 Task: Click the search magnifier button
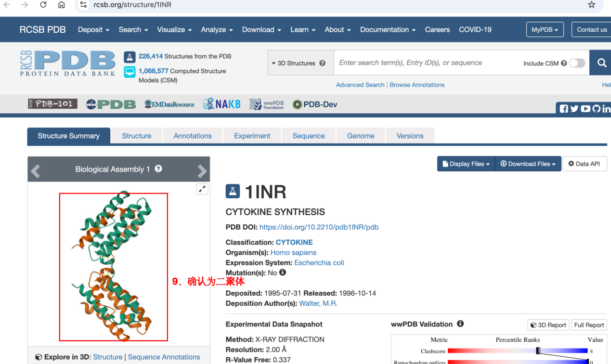[601, 63]
